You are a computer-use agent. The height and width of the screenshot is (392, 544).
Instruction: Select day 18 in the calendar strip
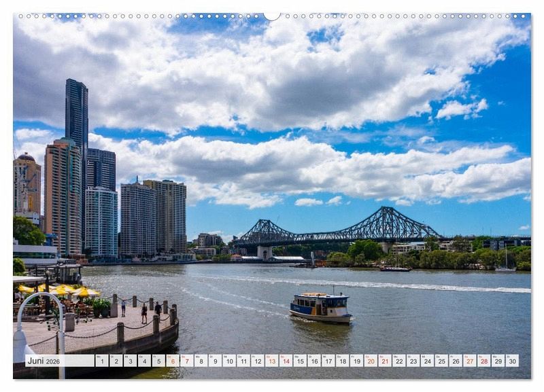pos(343,361)
